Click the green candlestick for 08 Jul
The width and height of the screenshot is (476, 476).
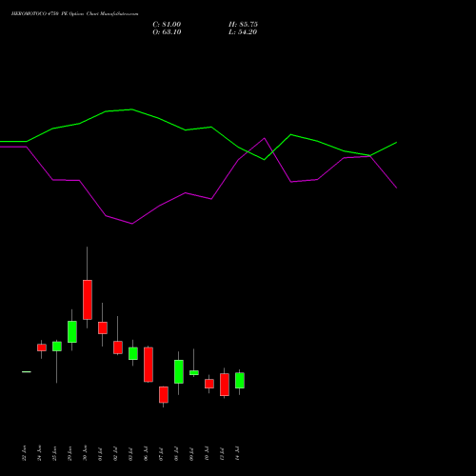click(x=179, y=371)
